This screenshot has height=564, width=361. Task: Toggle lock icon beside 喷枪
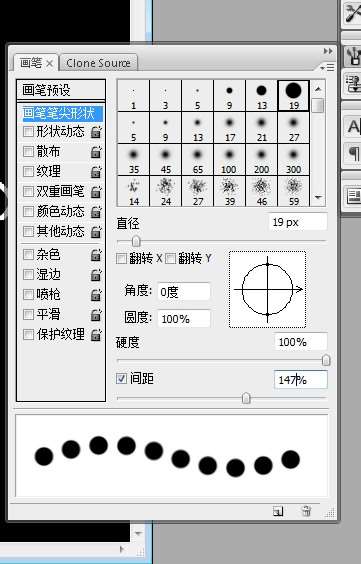pos(96,295)
